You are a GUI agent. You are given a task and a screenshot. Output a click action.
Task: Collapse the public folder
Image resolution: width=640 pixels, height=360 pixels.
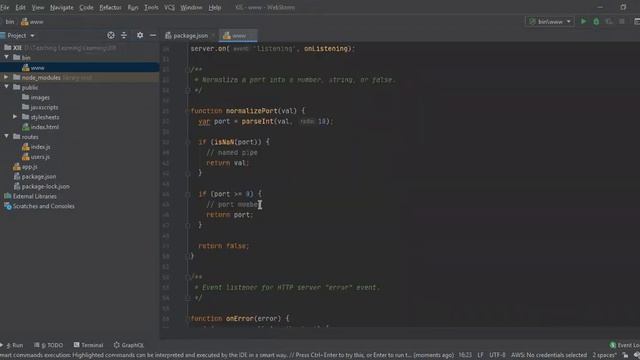(7, 87)
